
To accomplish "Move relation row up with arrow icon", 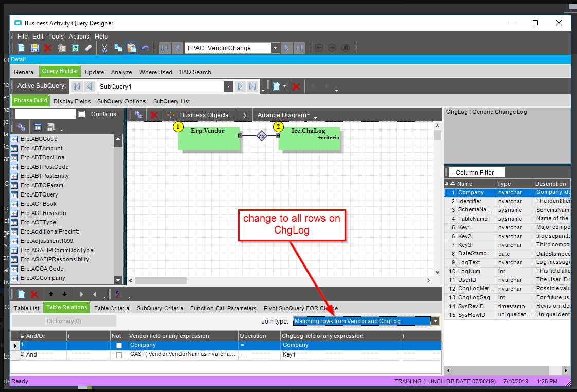I will pyautogui.click(x=51, y=294).
